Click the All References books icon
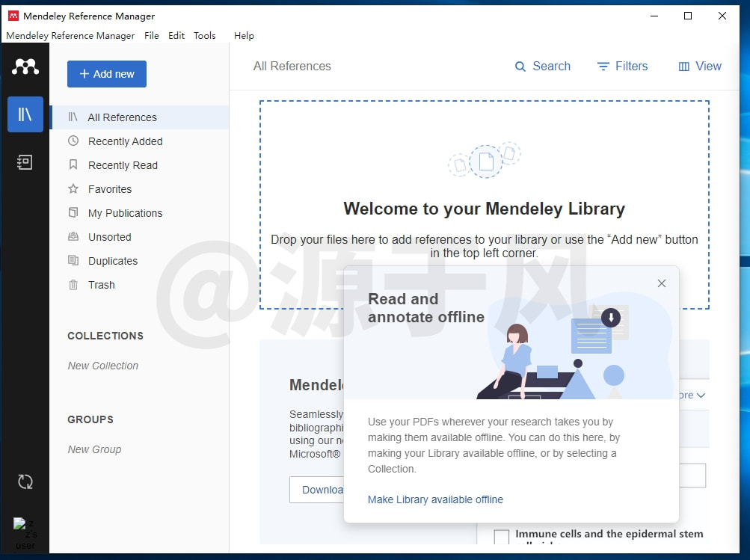 coord(73,117)
